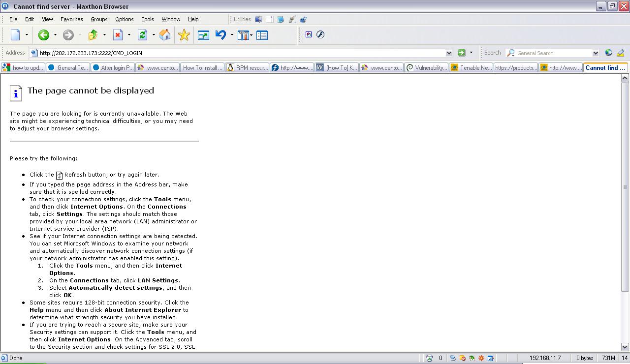Click the tools icon in the main toolbar
Screen dimensions: 630x364
point(243,35)
